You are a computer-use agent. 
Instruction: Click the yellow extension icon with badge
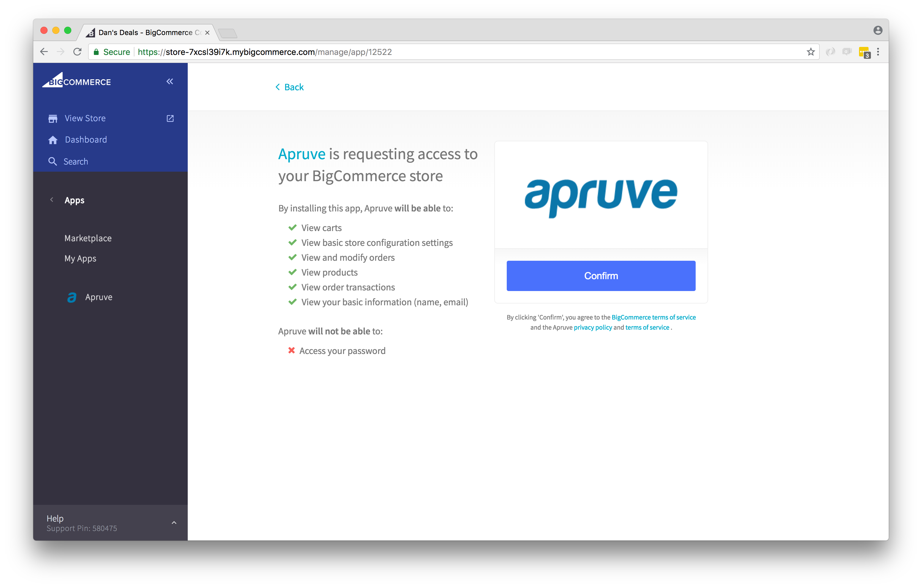(864, 52)
